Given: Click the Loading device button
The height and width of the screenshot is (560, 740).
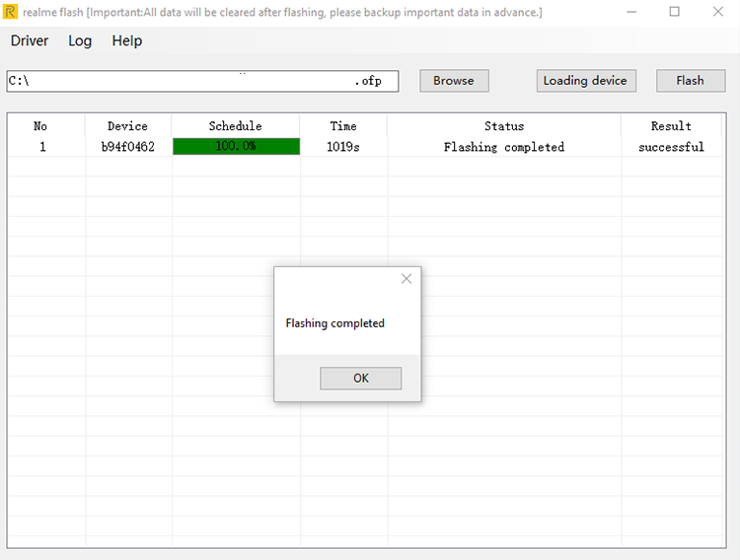Looking at the screenshot, I should (x=586, y=81).
